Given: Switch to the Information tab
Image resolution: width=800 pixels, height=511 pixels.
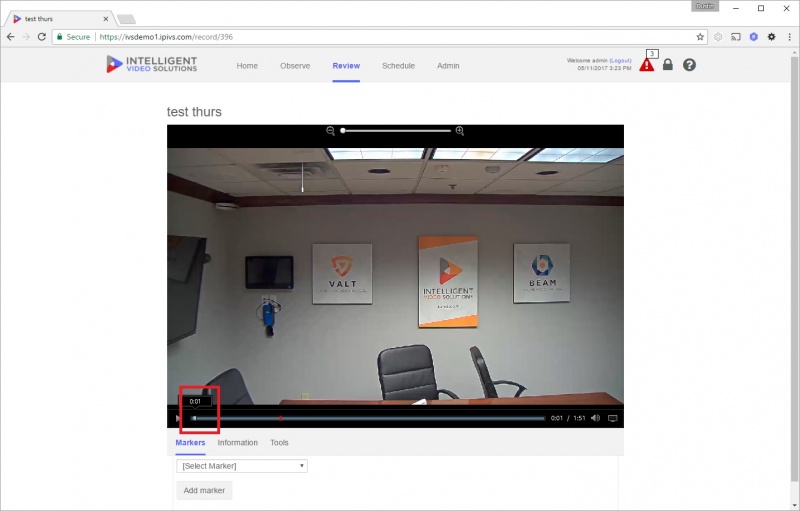Looking at the screenshot, I should pos(237,443).
